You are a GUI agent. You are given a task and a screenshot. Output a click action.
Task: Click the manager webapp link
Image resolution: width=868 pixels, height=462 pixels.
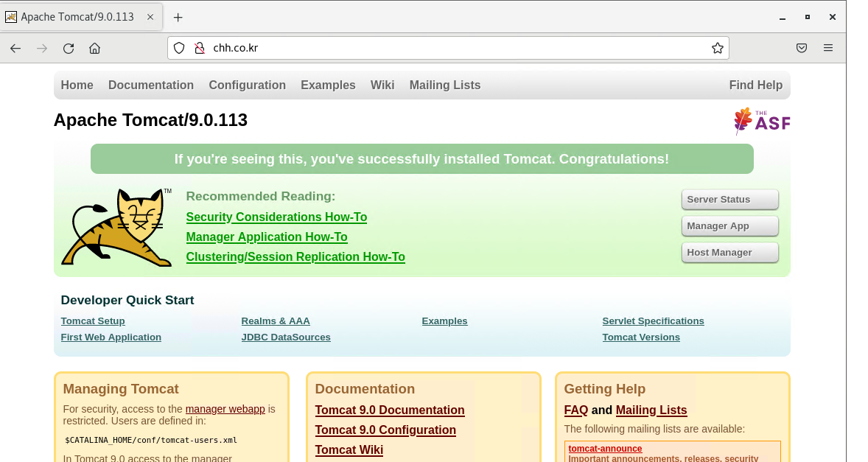coord(225,409)
